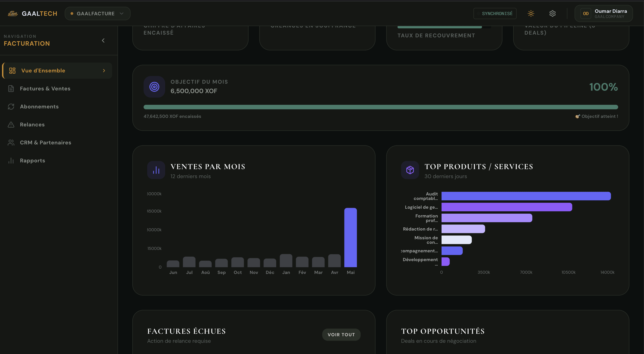
Task: Click the Jul bar in sales chart
Action: pyautogui.click(x=189, y=262)
